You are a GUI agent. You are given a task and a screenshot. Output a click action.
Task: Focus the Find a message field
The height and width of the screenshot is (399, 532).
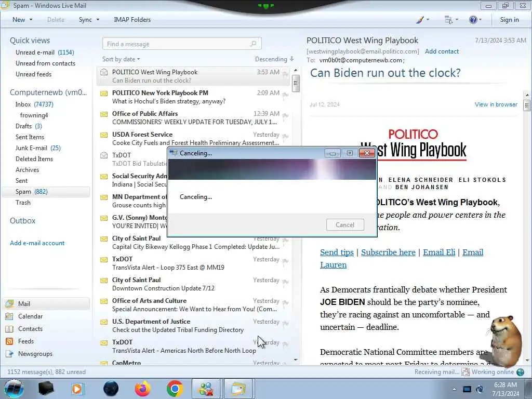coord(182,44)
